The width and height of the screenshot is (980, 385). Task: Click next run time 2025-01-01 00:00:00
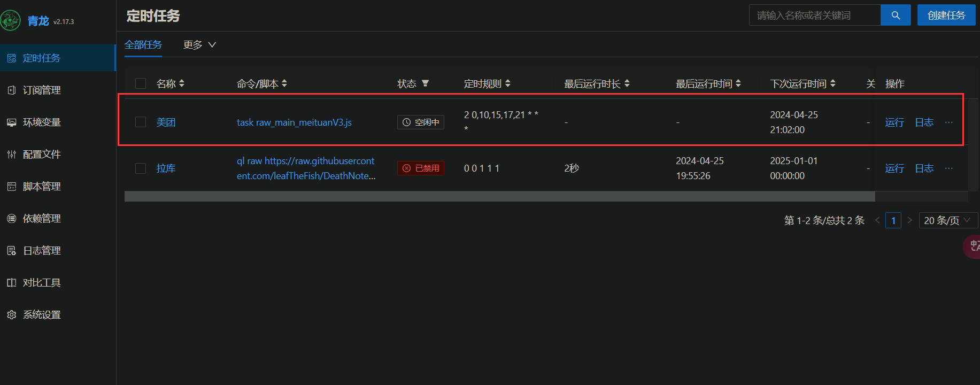[x=794, y=168]
